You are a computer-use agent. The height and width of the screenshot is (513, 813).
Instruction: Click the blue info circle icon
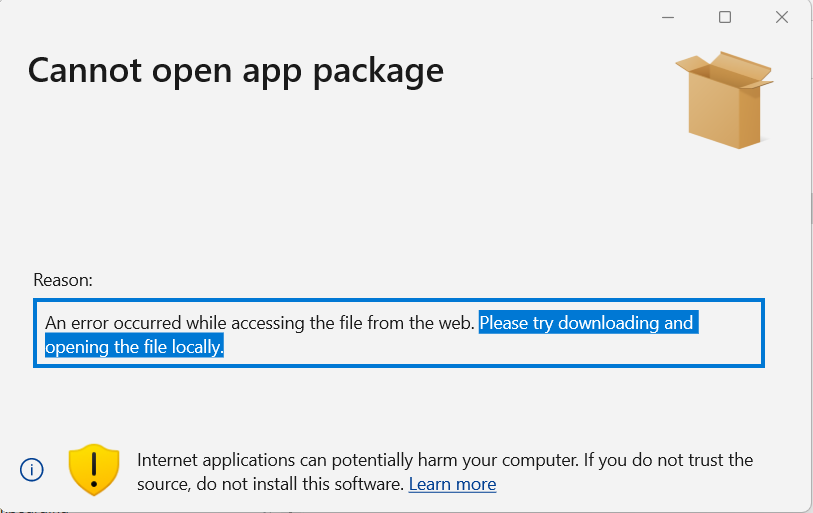pyautogui.click(x=32, y=470)
